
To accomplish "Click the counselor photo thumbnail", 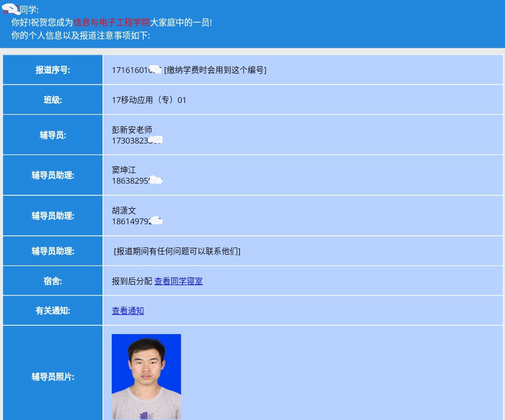I will [x=146, y=377].
